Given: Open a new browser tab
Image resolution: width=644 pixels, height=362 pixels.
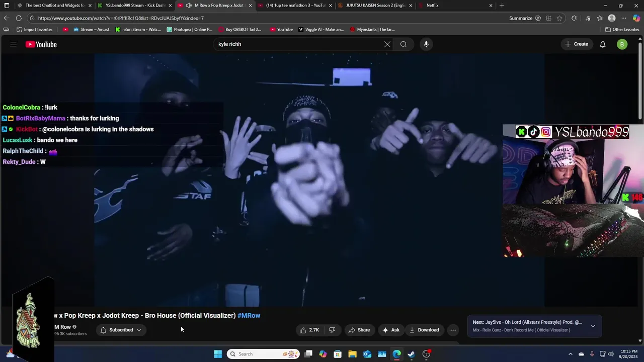Looking at the screenshot, I should coord(502,6).
